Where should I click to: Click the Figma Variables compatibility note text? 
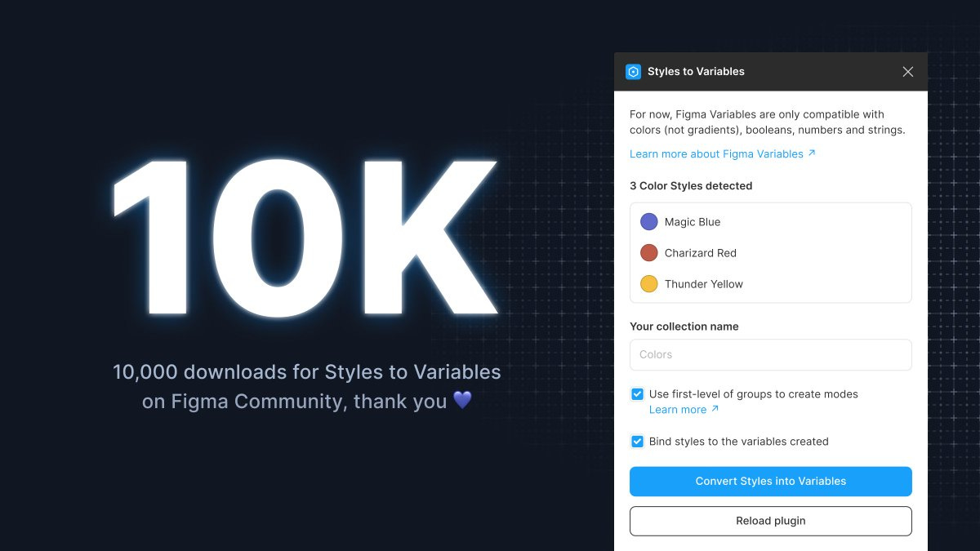768,122
